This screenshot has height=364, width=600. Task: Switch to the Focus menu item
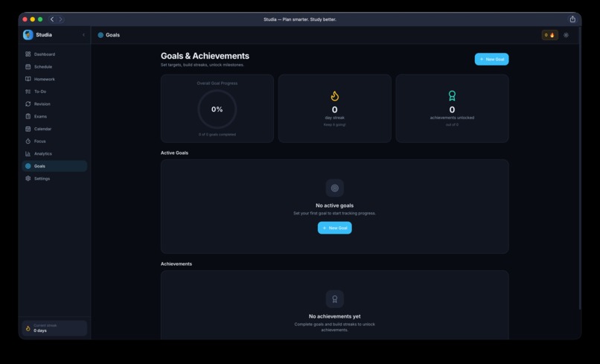coord(55,141)
